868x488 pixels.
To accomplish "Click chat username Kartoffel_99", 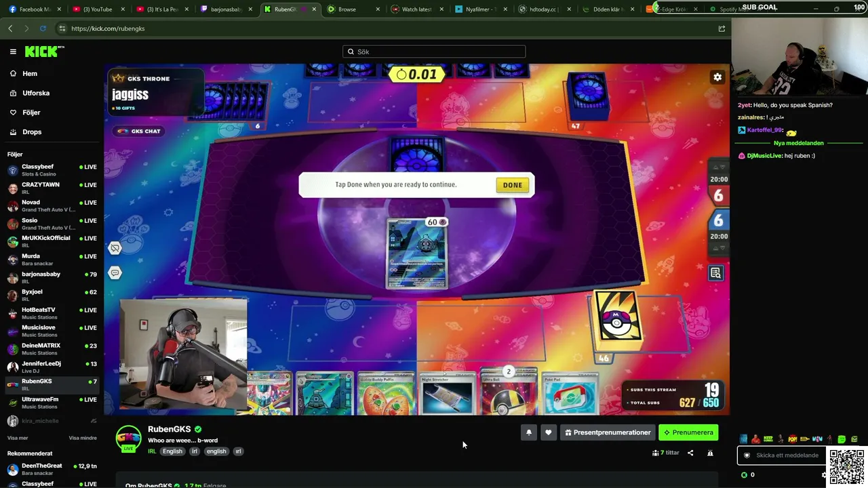I will coord(764,130).
